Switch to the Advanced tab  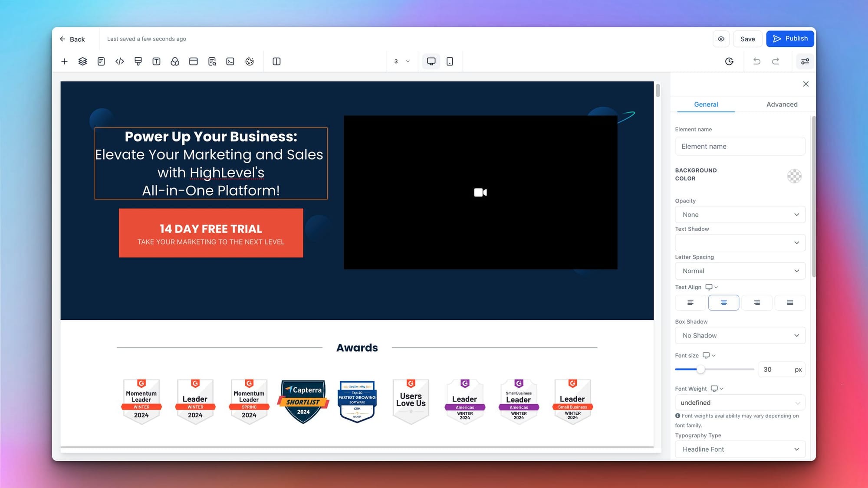coord(782,104)
